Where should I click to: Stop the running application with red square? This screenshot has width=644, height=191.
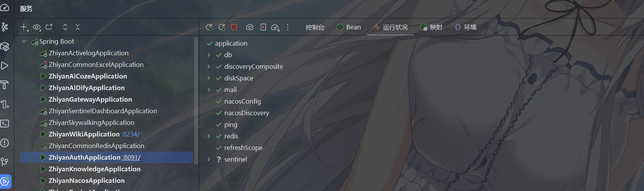(x=234, y=27)
